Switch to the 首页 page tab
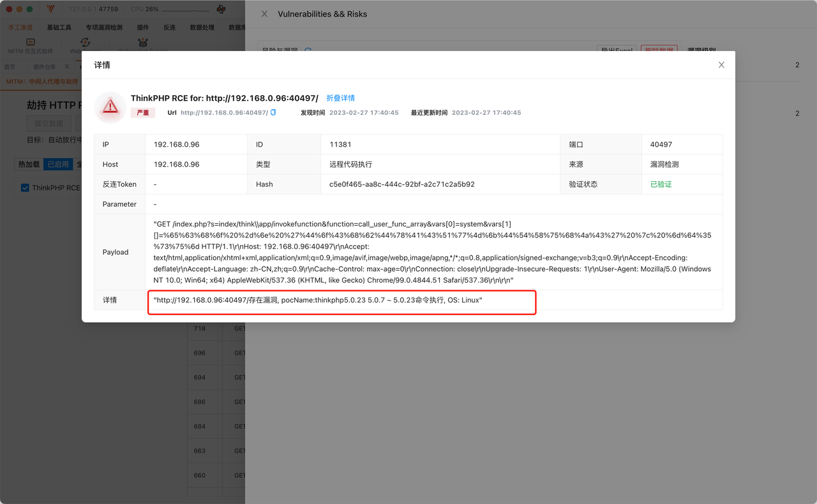The height and width of the screenshot is (504, 817). click(x=10, y=66)
